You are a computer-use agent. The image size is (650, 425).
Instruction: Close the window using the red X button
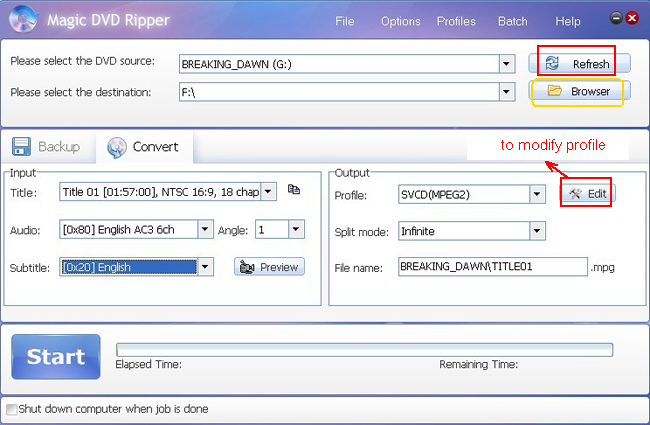632,18
